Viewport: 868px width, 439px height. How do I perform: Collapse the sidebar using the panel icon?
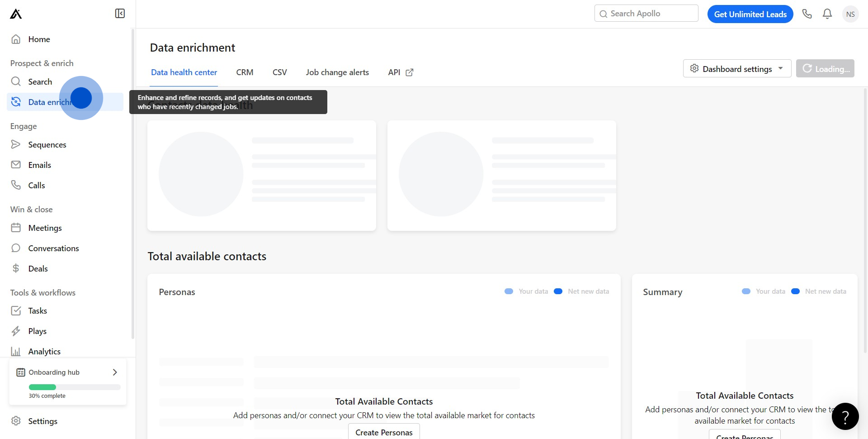[120, 14]
